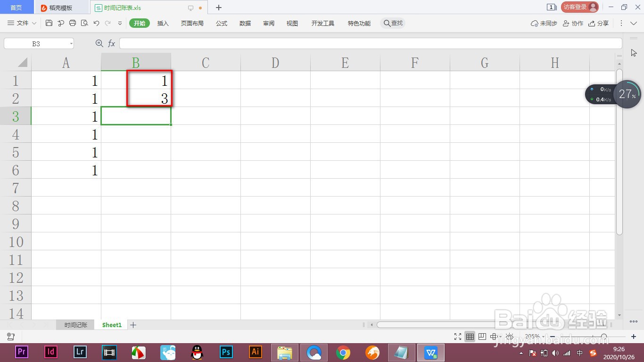Click the window count badge showing 1
The width and height of the screenshot is (644, 362).
pyautogui.click(x=551, y=7)
